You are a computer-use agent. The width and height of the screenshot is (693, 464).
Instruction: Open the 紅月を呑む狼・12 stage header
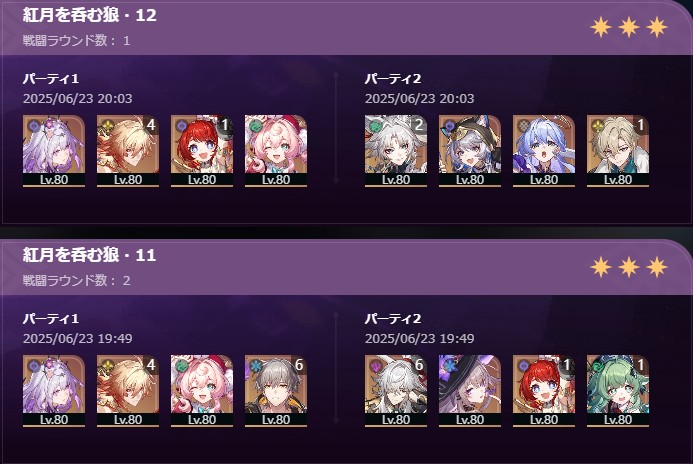point(90,15)
